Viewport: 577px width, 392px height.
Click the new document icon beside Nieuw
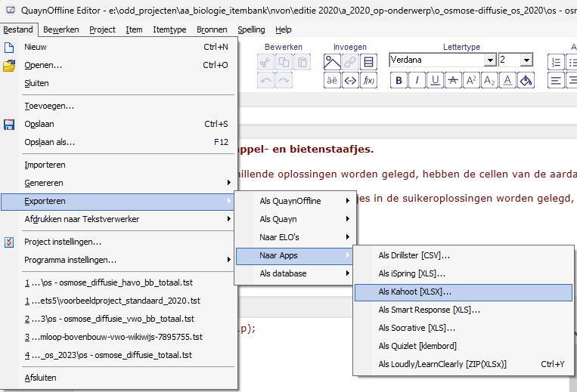click(x=9, y=48)
